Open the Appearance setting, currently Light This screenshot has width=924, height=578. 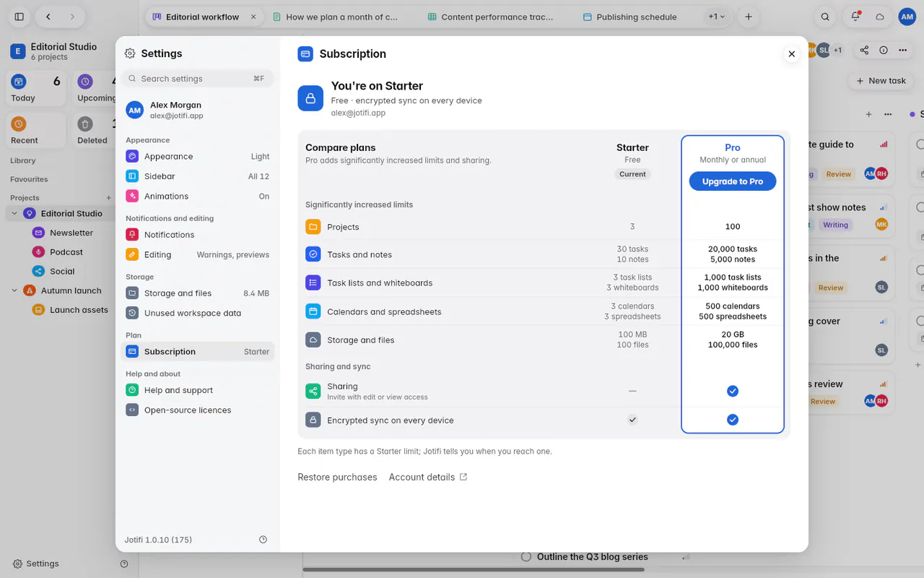point(197,157)
